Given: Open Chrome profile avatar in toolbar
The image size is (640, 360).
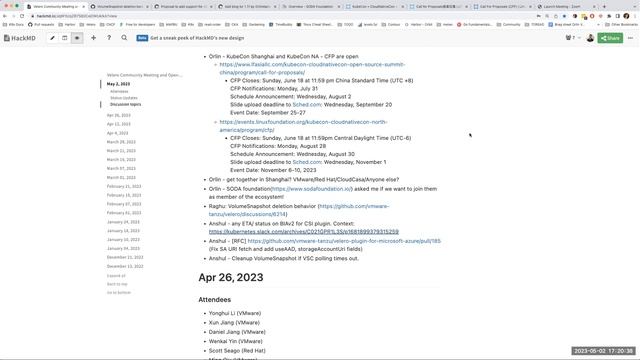Looking at the screenshot, I should pos(626,16).
